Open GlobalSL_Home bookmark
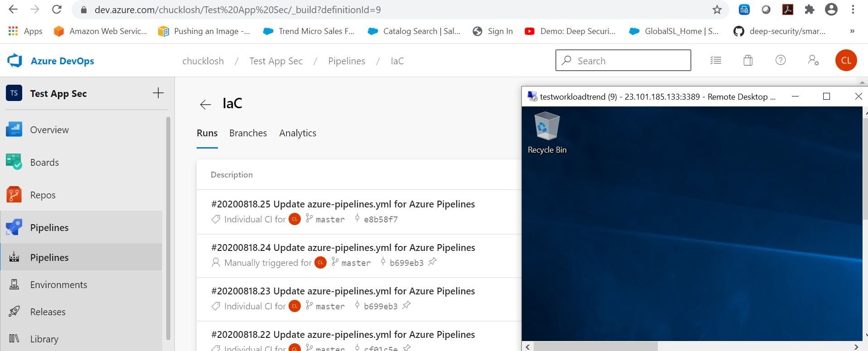 [x=674, y=31]
